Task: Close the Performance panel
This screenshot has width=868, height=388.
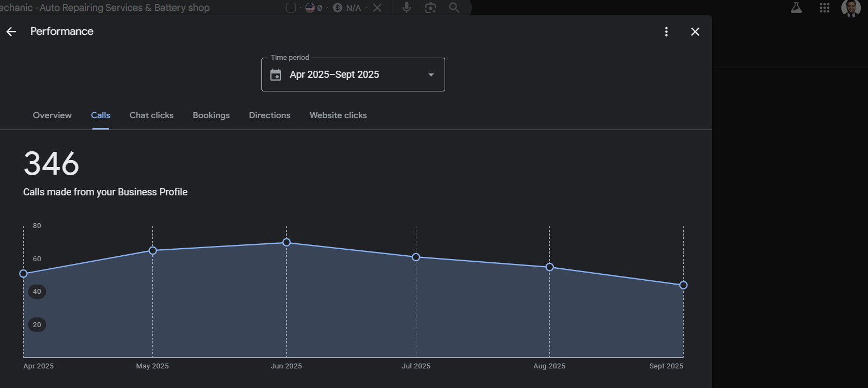Action: (x=695, y=32)
